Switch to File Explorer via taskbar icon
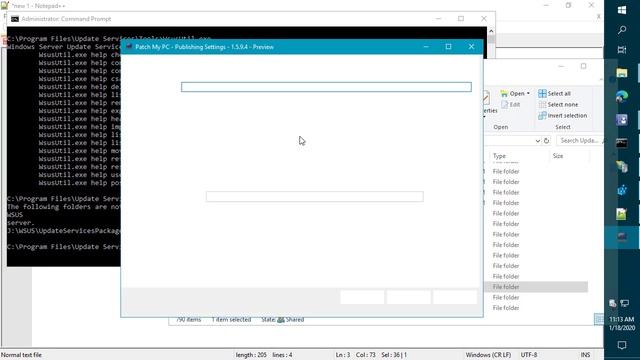The height and width of the screenshot is (360, 640). tap(622, 73)
